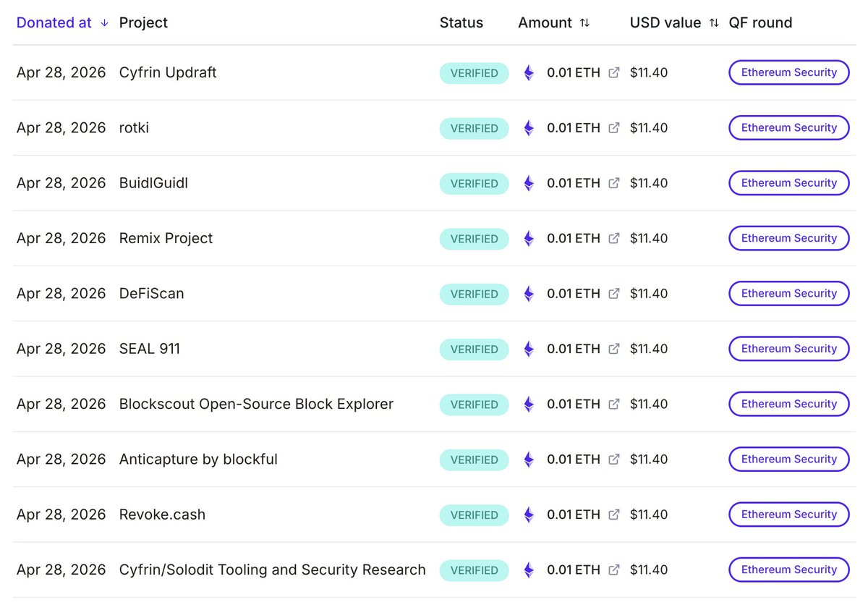Click the Donated at column header
The image size is (868, 605).
(x=54, y=23)
